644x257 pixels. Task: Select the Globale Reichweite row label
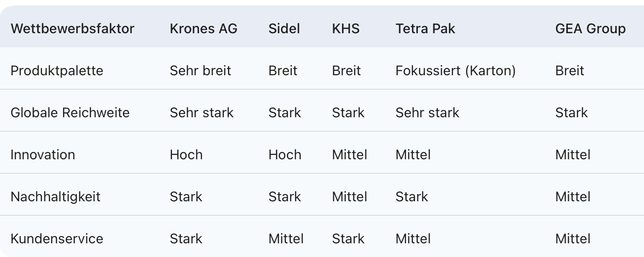tap(70, 113)
